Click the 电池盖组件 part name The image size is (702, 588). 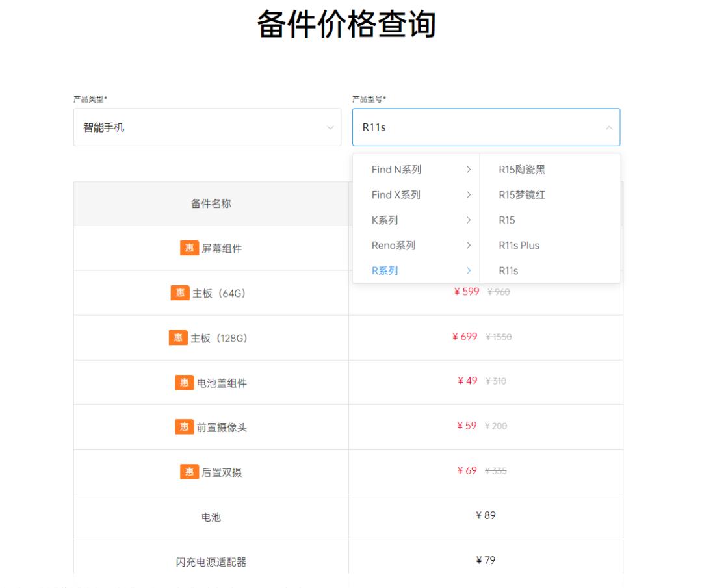tap(222, 383)
